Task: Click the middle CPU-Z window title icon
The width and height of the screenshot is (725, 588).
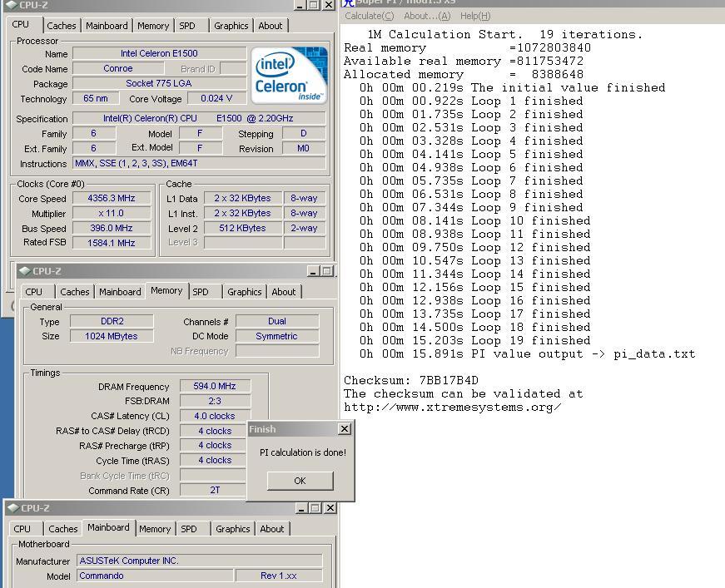Action: pyautogui.click(x=25, y=270)
